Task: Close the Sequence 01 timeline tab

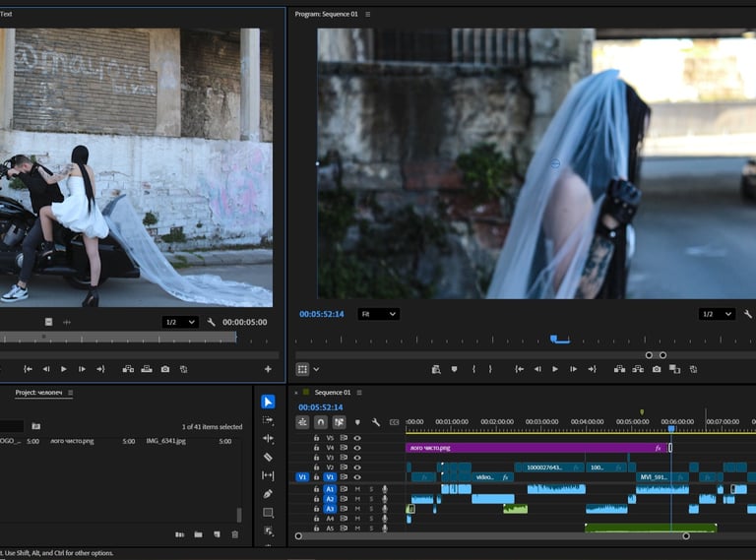Action: pos(296,393)
